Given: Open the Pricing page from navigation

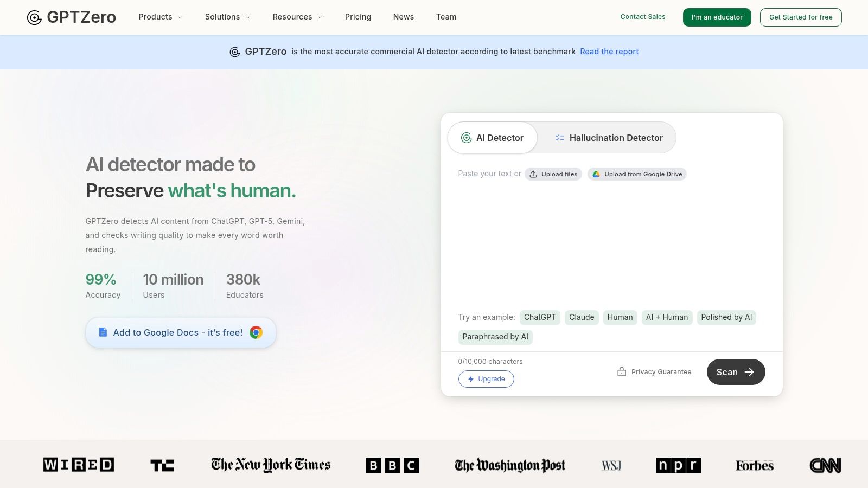Looking at the screenshot, I should pyautogui.click(x=358, y=17).
